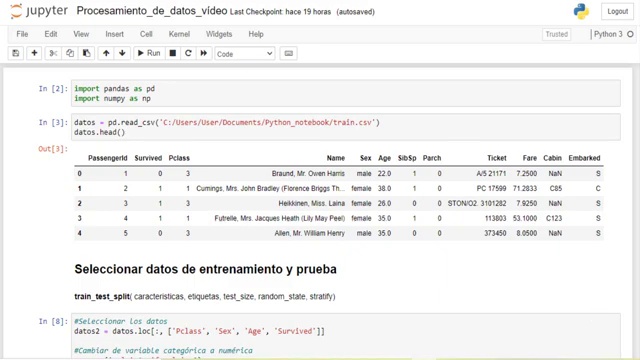The image size is (640, 360).
Task: Click the Survived column header
Action: pos(148,158)
